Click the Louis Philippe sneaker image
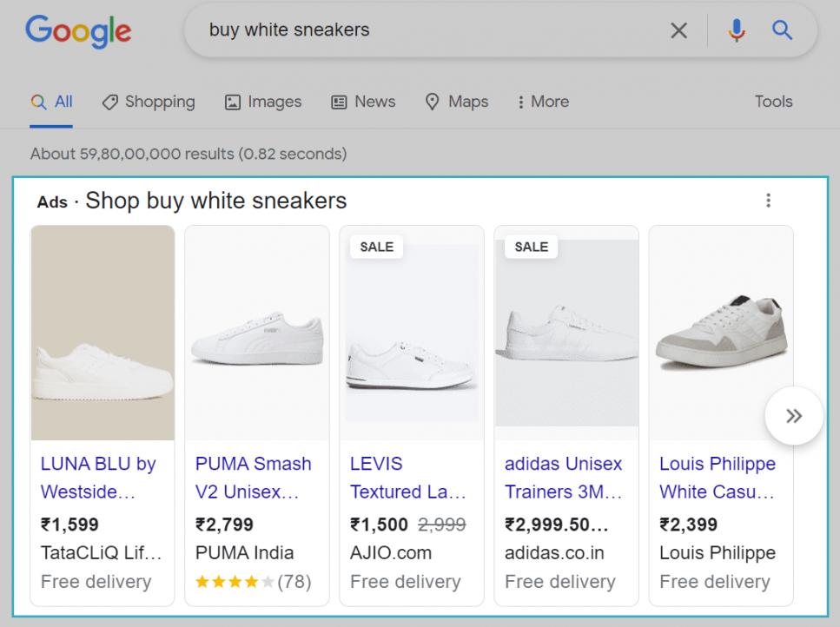The width and height of the screenshot is (840, 627). (x=720, y=334)
